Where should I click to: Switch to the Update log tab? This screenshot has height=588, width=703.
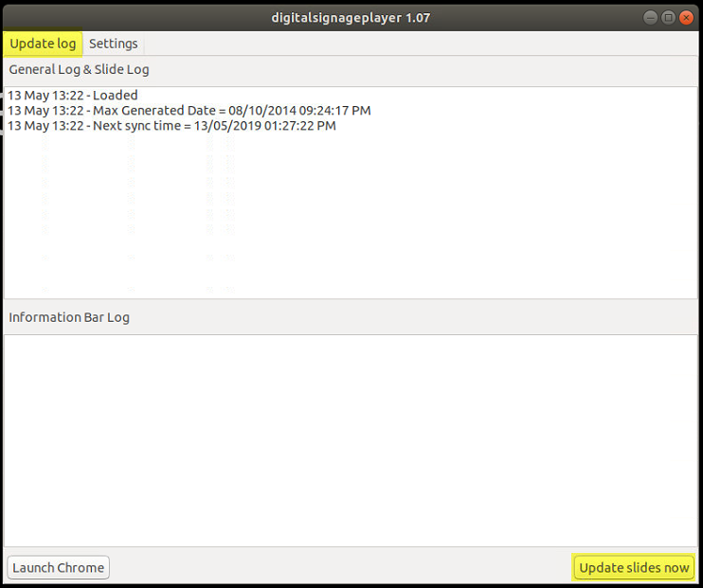(x=43, y=44)
